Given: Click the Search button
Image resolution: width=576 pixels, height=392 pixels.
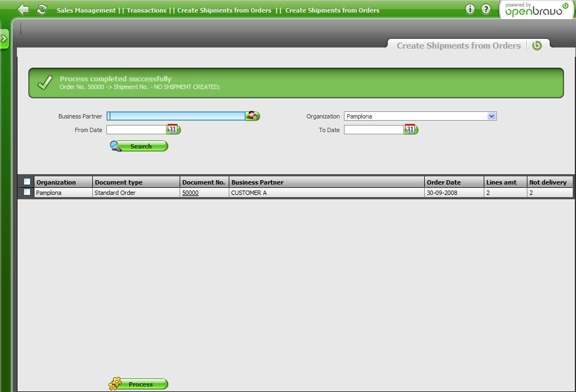Looking at the screenshot, I should (x=139, y=146).
